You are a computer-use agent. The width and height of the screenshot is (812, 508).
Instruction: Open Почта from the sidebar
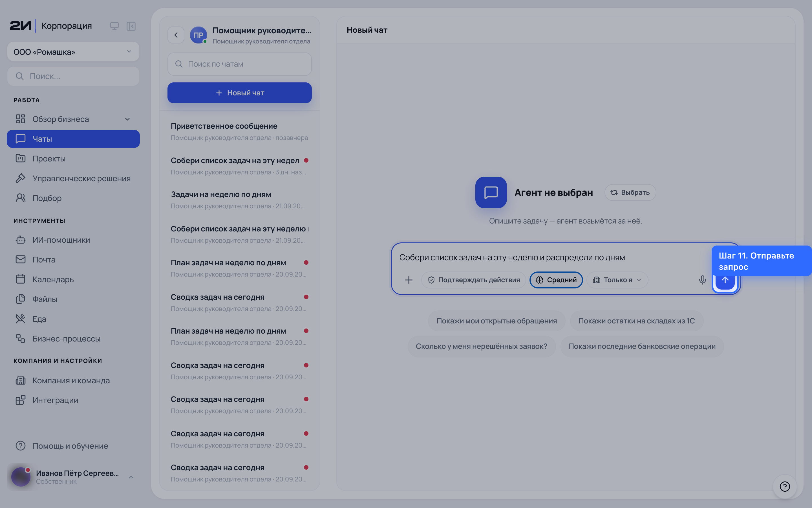(x=73, y=259)
